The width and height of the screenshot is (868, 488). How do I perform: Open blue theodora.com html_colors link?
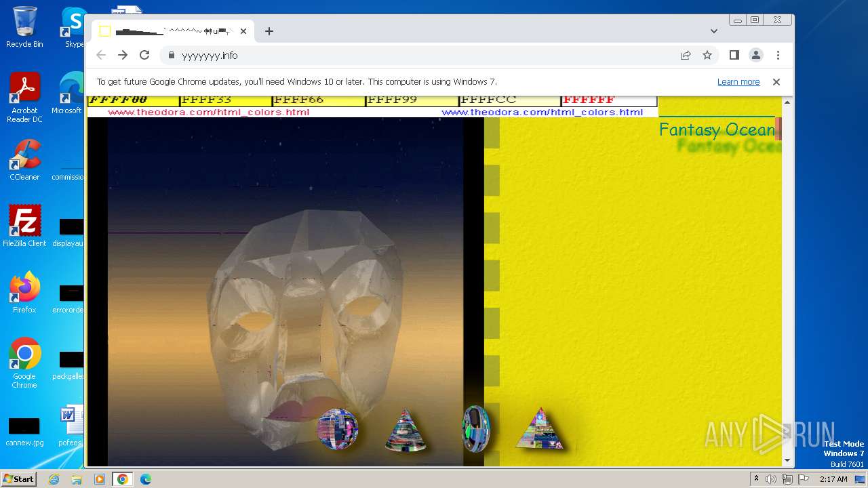(542, 113)
